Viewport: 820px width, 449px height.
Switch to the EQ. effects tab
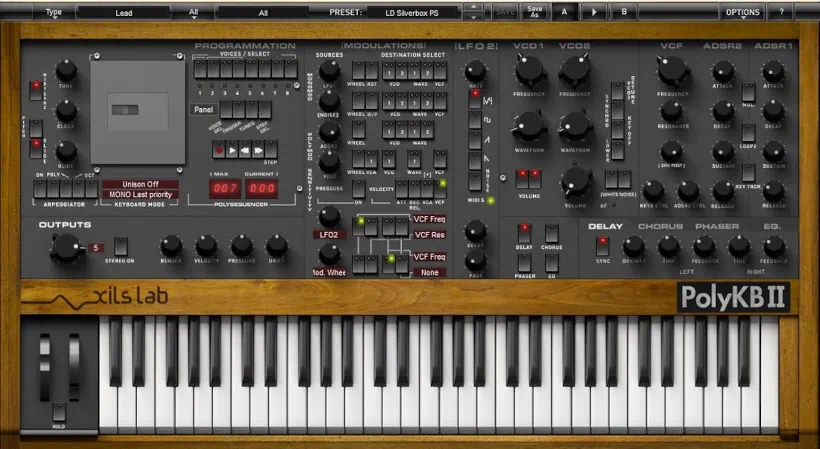[772, 226]
